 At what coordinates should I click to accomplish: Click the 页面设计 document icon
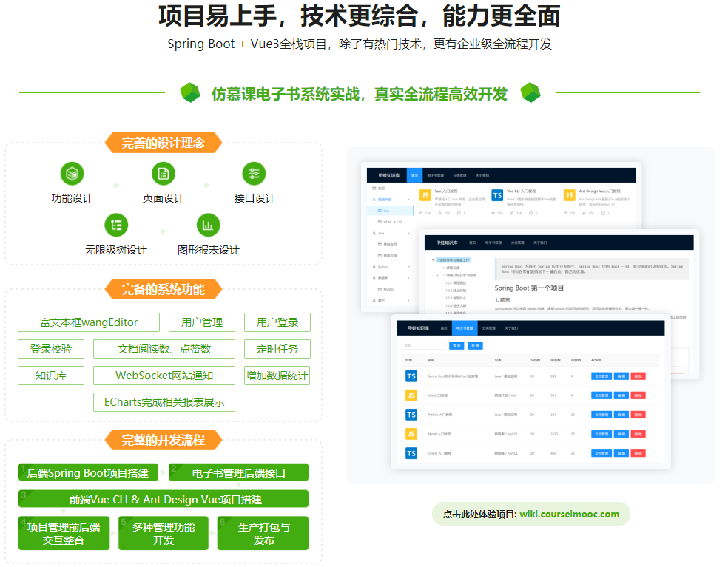point(163,173)
